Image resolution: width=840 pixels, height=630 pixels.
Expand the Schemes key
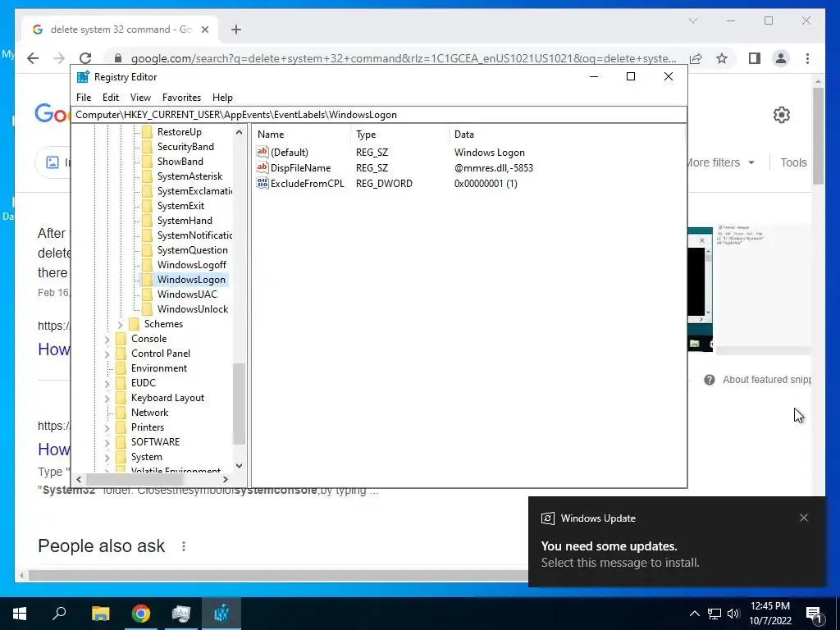point(120,324)
